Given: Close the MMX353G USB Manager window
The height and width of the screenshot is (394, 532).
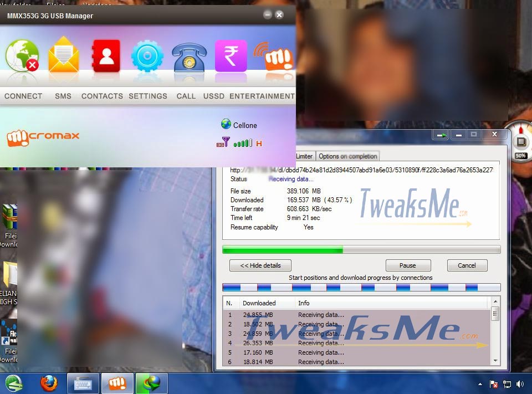Looking at the screenshot, I should pos(279,14).
